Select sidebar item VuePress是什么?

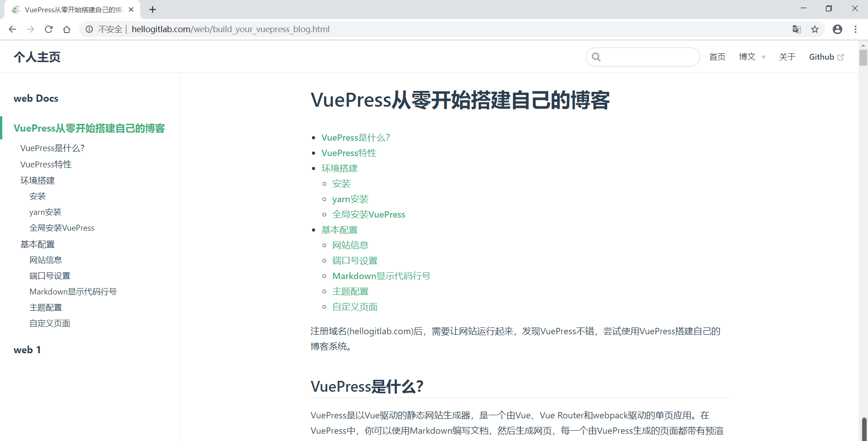pyautogui.click(x=52, y=148)
